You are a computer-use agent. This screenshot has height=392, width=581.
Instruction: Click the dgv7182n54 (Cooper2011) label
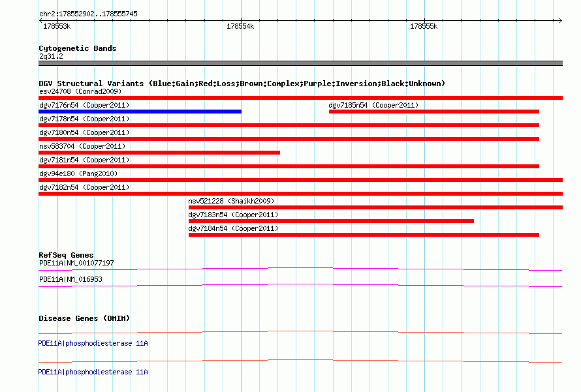click(x=84, y=187)
